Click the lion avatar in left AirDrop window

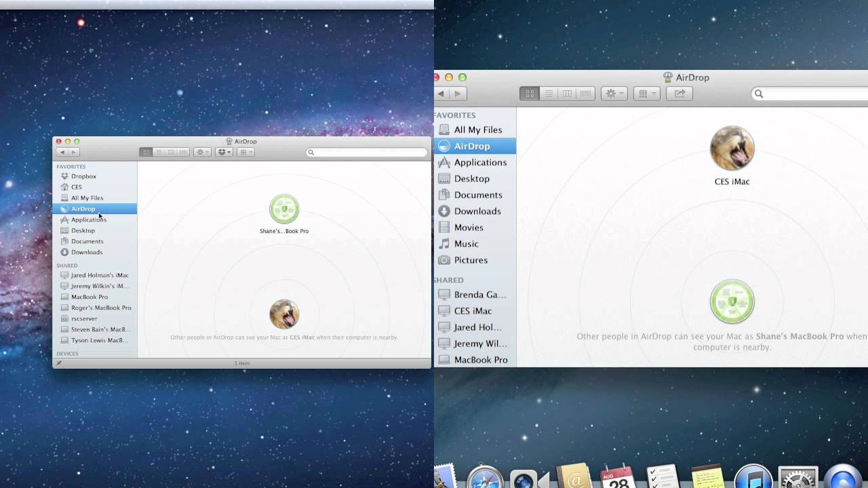[x=284, y=314]
